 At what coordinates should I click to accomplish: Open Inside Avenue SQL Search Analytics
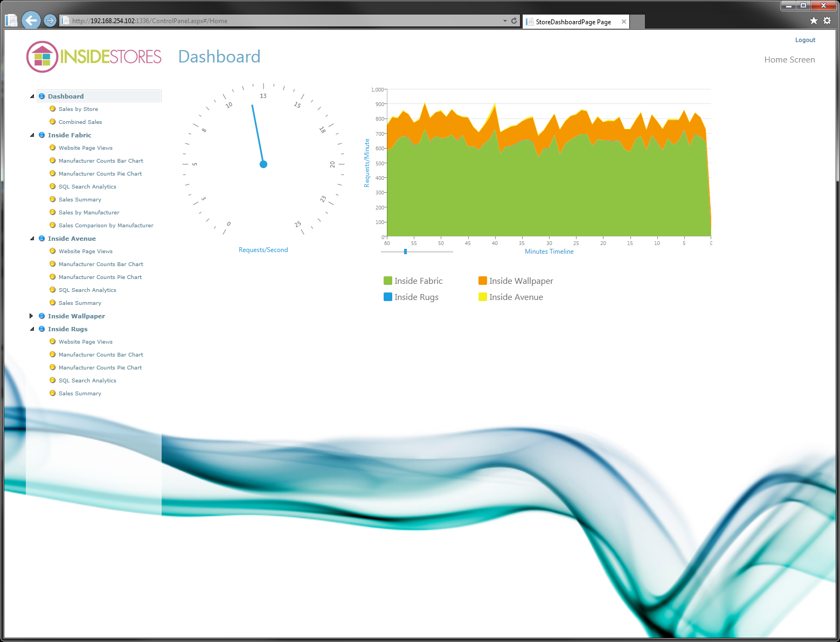[x=87, y=290]
